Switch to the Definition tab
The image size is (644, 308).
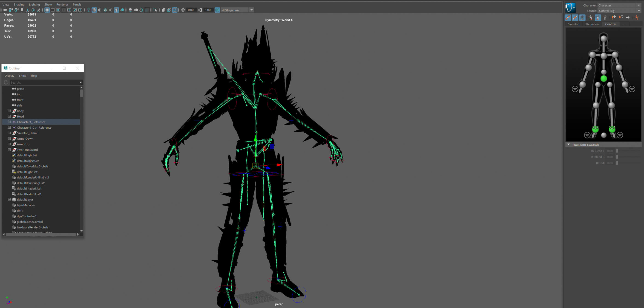tap(592, 24)
